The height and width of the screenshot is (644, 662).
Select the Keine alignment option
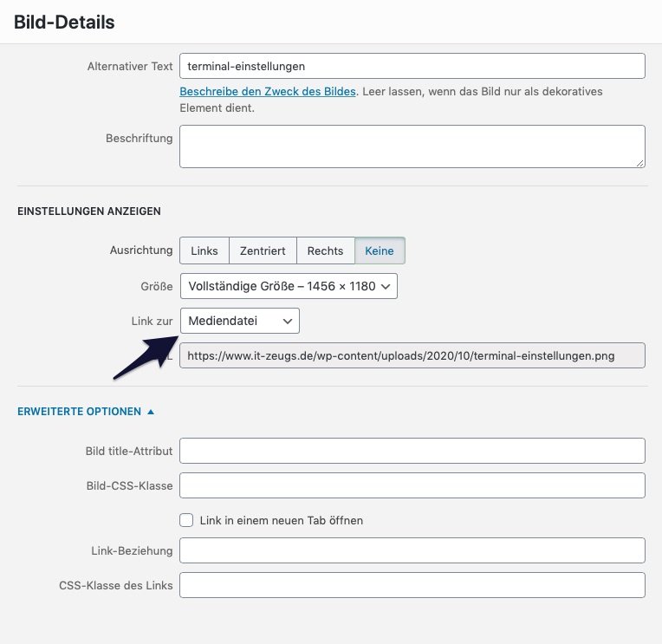pos(380,250)
